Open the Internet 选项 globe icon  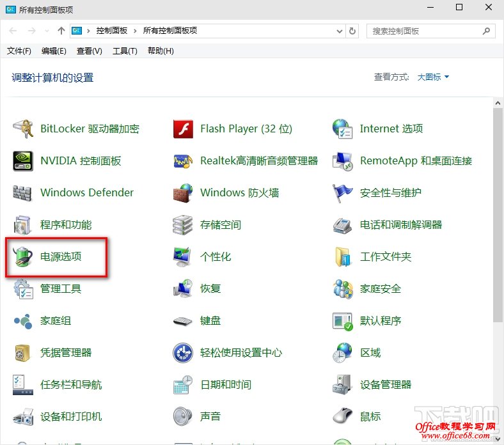click(x=342, y=129)
